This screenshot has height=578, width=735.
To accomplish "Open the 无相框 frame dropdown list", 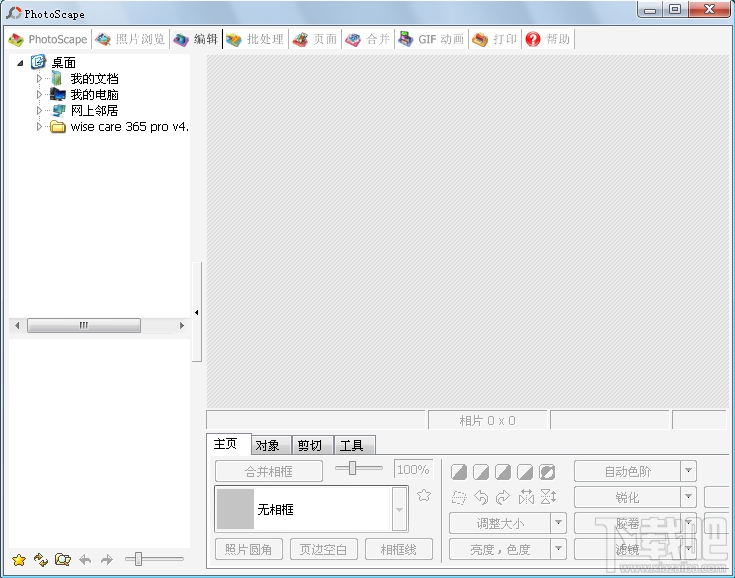I will [399, 509].
